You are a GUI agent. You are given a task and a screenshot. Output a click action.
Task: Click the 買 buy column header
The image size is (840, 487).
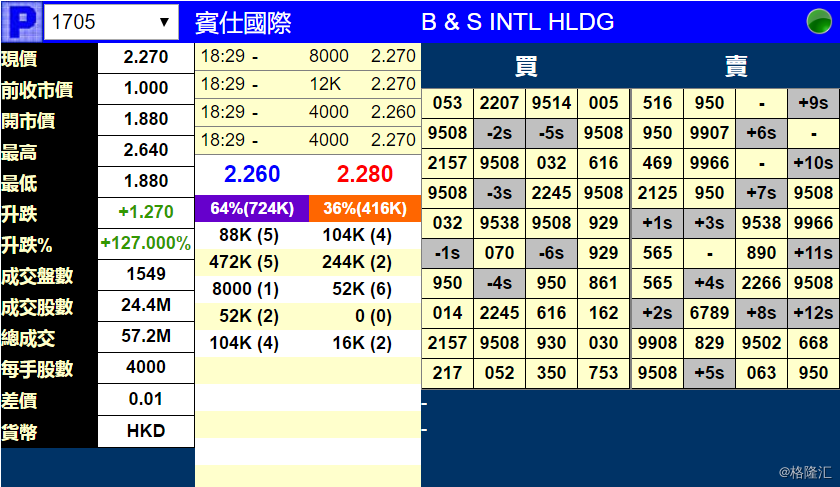pyautogui.click(x=526, y=66)
